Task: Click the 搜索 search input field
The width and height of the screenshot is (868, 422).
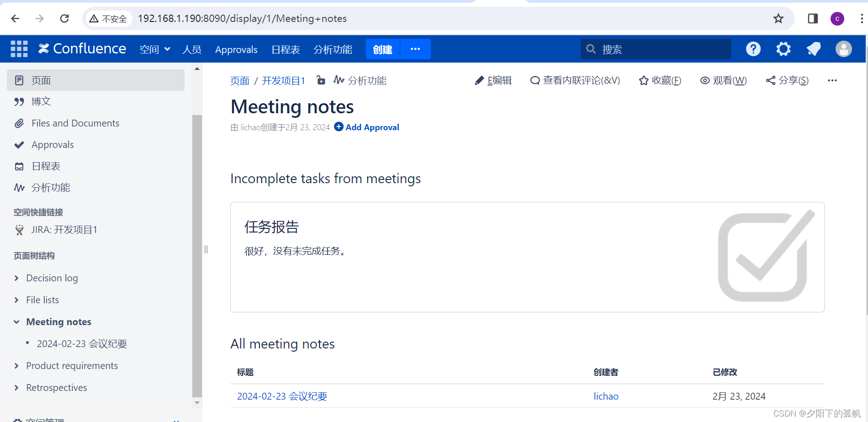Action: 656,49
